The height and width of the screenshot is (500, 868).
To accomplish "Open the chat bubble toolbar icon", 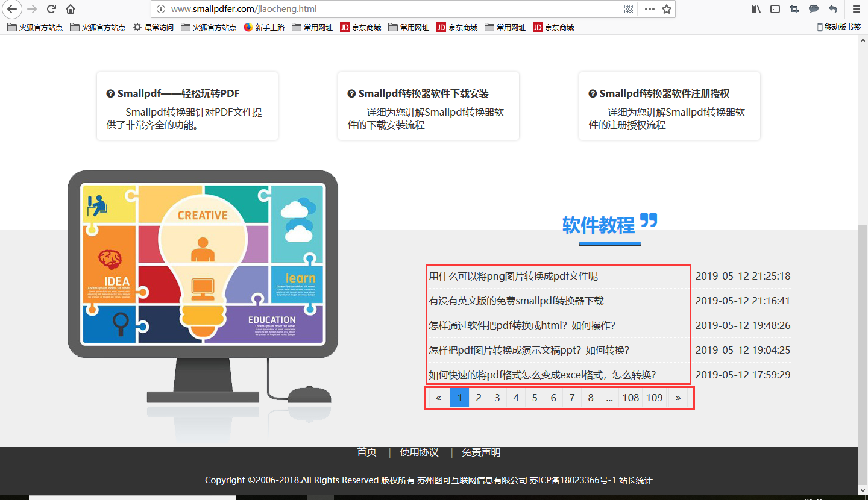I will (x=814, y=9).
